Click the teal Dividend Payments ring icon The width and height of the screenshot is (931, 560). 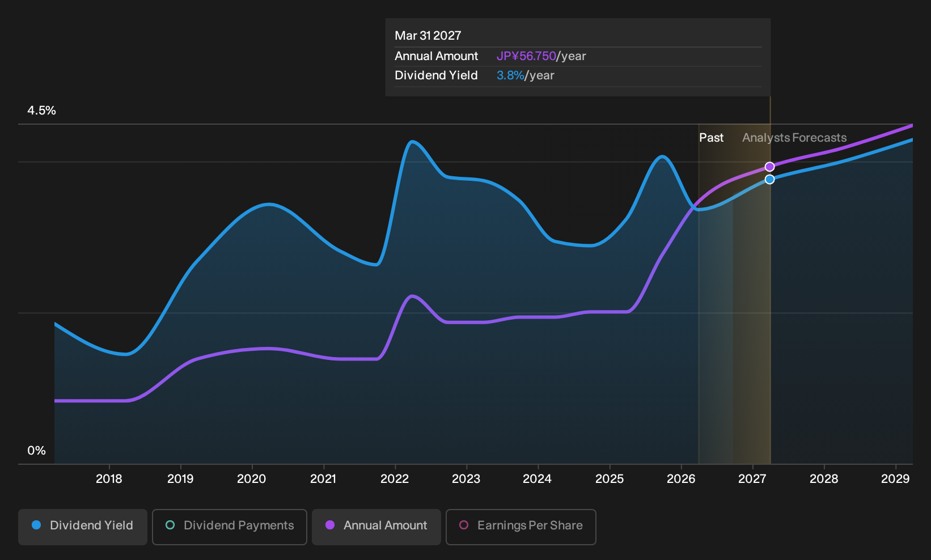(170, 525)
